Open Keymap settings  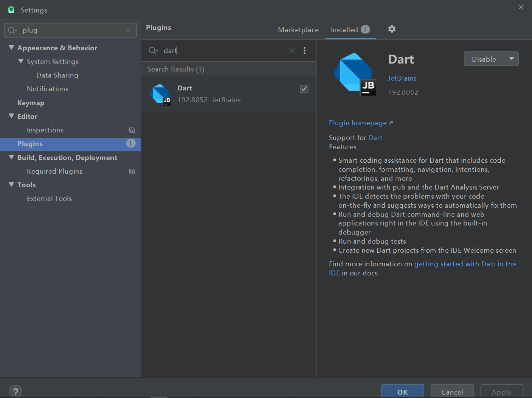31,103
